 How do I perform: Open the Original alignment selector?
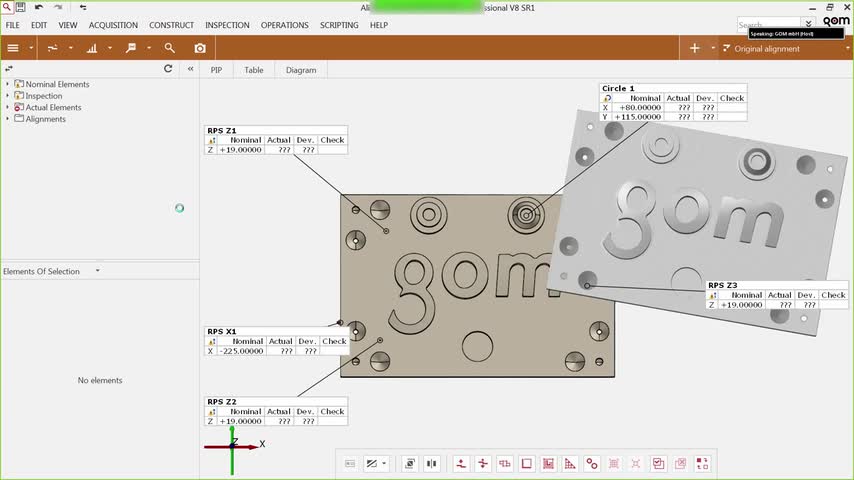pyautogui.click(x=786, y=48)
